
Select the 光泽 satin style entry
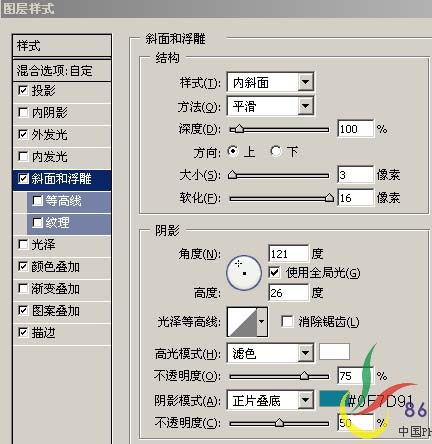click(62, 245)
